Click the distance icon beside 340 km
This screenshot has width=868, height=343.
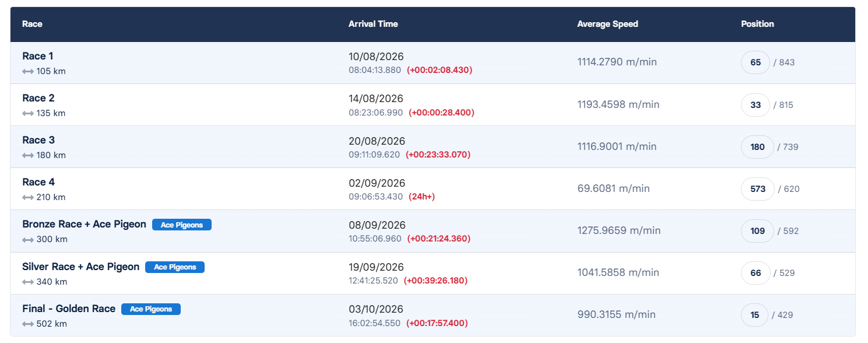pyautogui.click(x=28, y=282)
